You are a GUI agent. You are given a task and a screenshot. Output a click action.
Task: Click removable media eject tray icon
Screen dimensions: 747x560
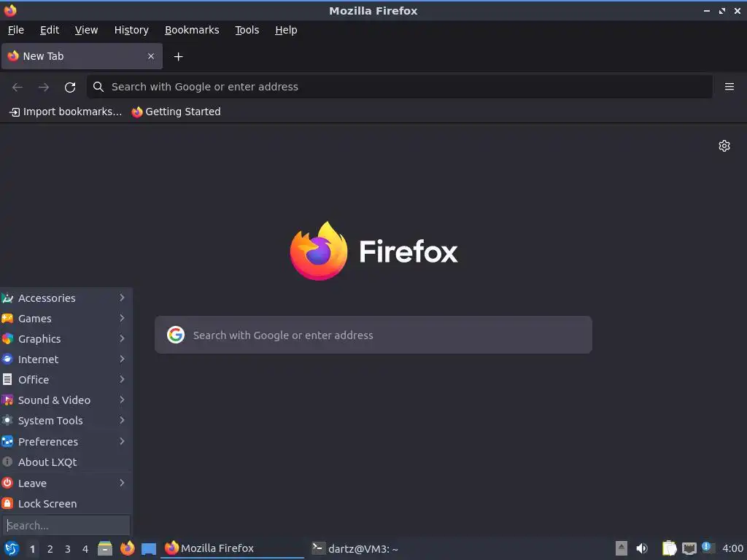(622, 548)
